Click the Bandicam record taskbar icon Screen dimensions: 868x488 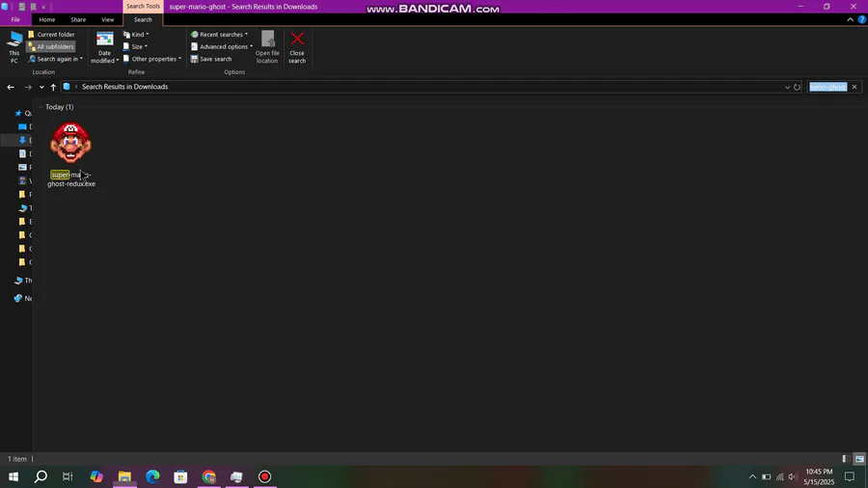tap(264, 476)
